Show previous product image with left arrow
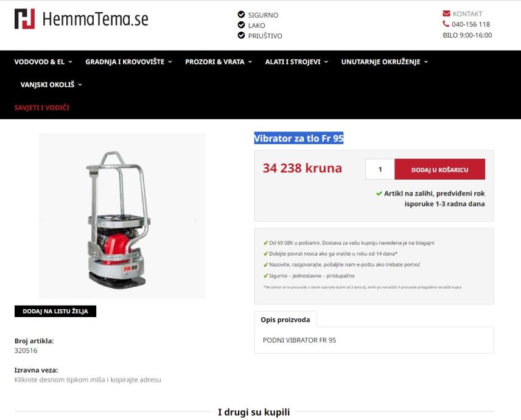This screenshot has height=420, width=521. [x=41, y=220]
